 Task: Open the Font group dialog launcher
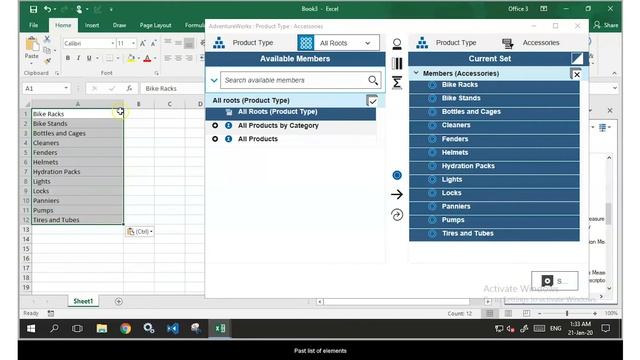[156, 73]
